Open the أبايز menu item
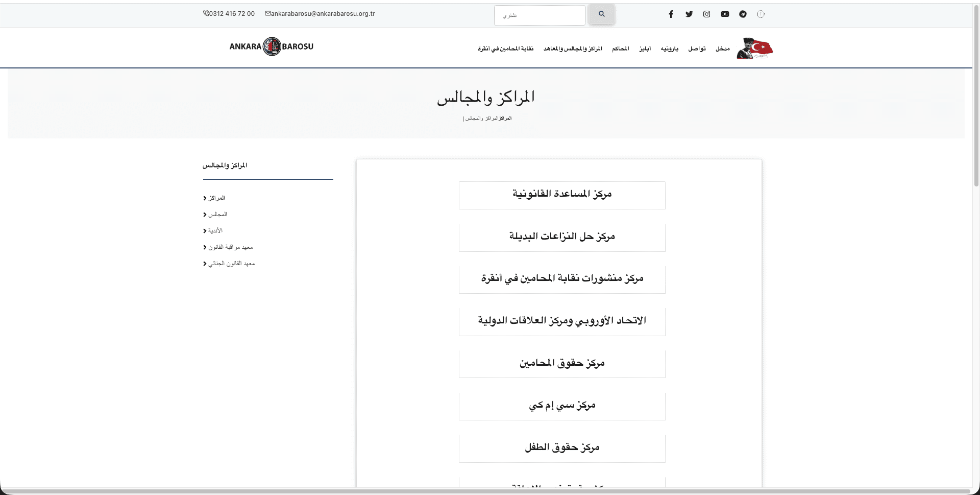This screenshot has width=980, height=495. (x=645, y=49)
